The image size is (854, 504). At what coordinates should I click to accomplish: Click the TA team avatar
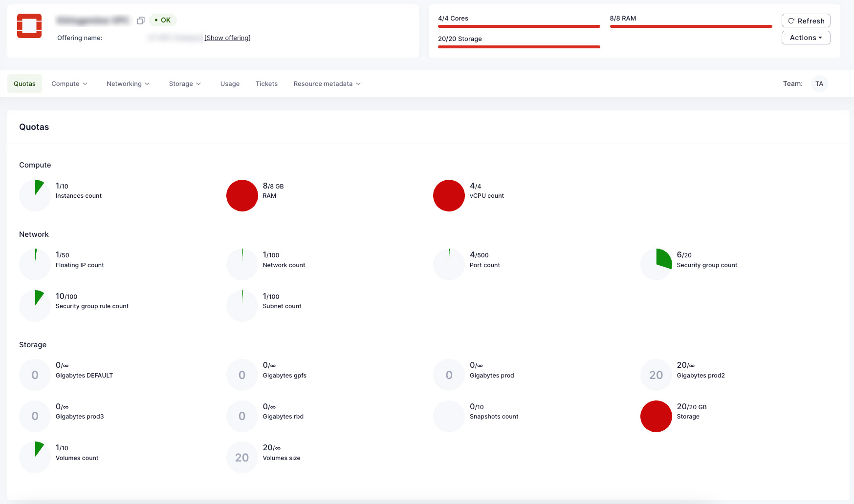pos(819,84)
